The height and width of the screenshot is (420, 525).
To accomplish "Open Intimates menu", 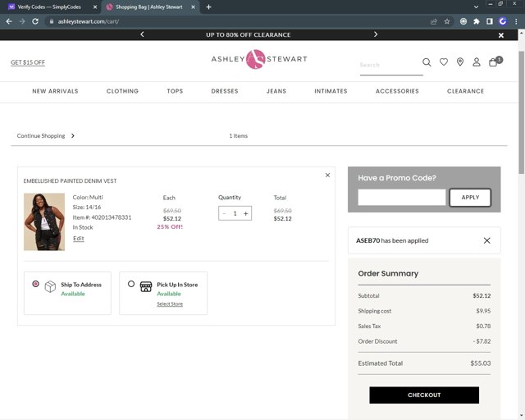I will [331, 91].
